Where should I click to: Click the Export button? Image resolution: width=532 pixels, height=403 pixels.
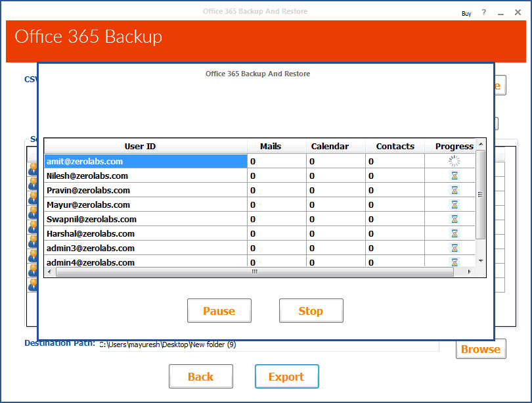[287, 377]
